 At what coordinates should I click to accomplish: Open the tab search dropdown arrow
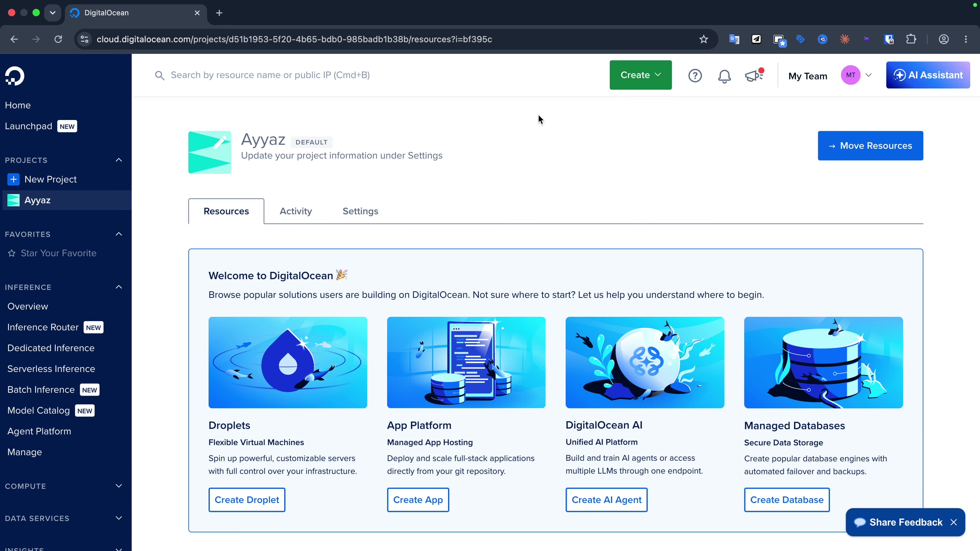click(x=52, y=13)
